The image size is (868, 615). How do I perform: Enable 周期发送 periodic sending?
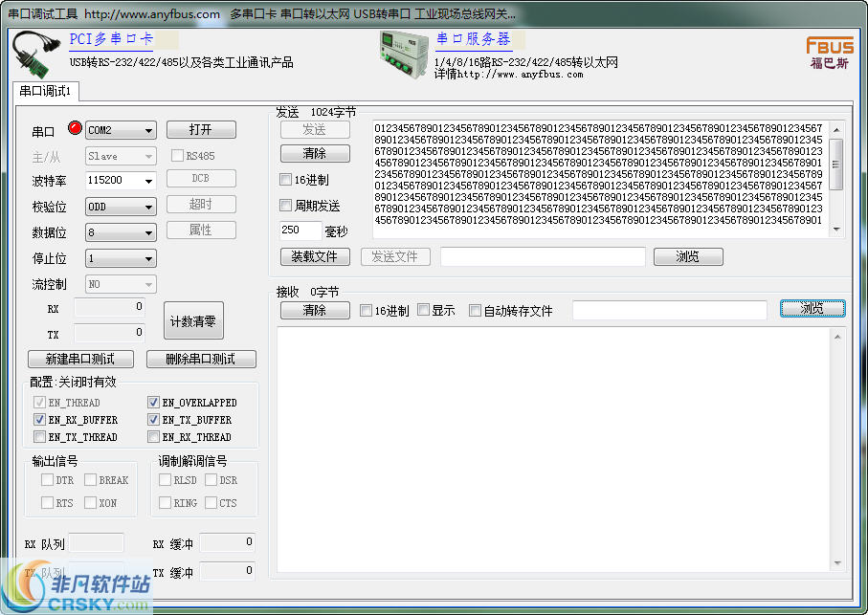tap(285, 204)
